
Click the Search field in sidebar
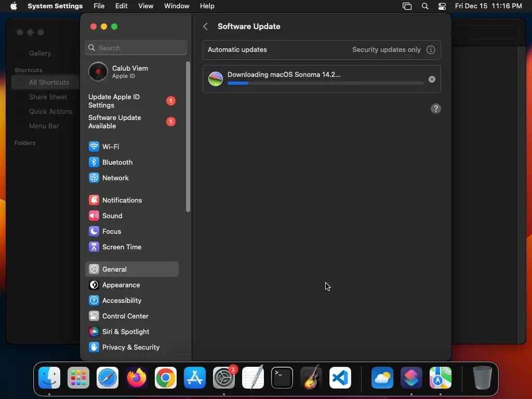click(136, 48)
